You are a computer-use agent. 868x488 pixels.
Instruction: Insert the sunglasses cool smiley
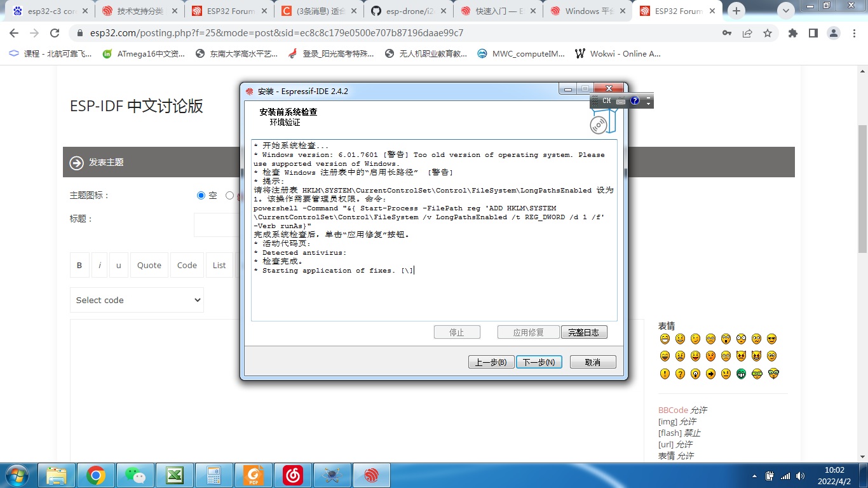pyautogui.click(x=772, y=339)
